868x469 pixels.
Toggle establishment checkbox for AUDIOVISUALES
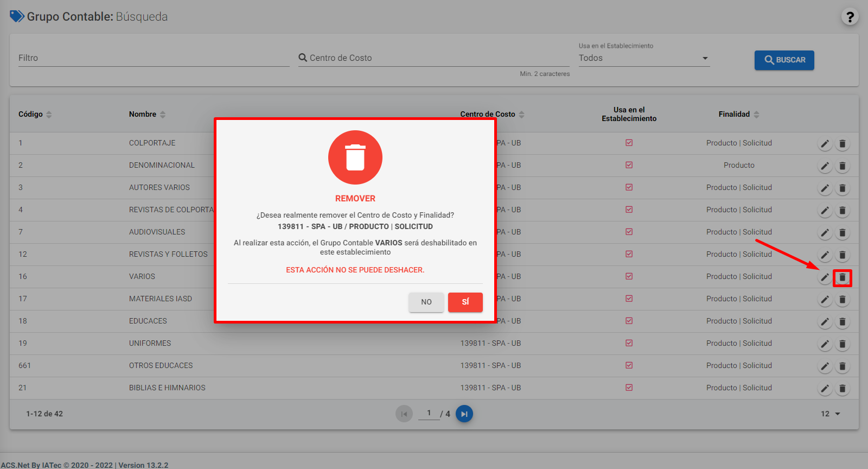(x=629, y=232)
